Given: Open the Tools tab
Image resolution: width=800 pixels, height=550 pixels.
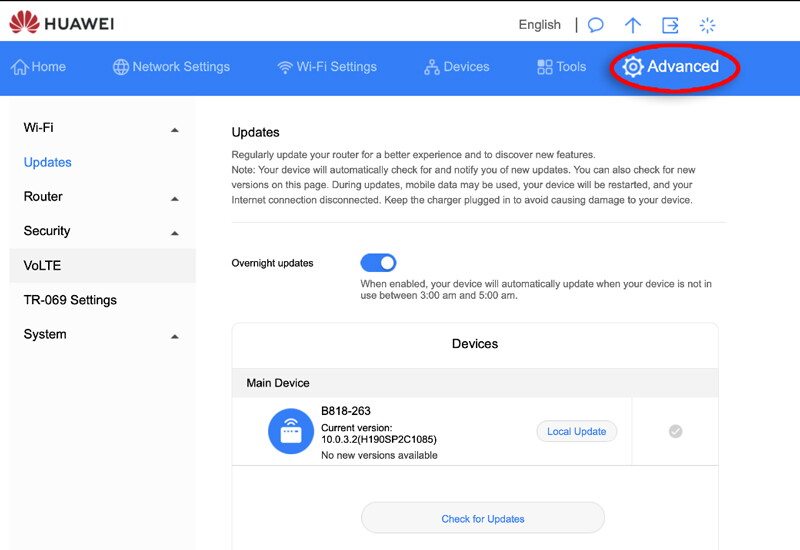Looking at the screenshot, I should pos(562,67).
